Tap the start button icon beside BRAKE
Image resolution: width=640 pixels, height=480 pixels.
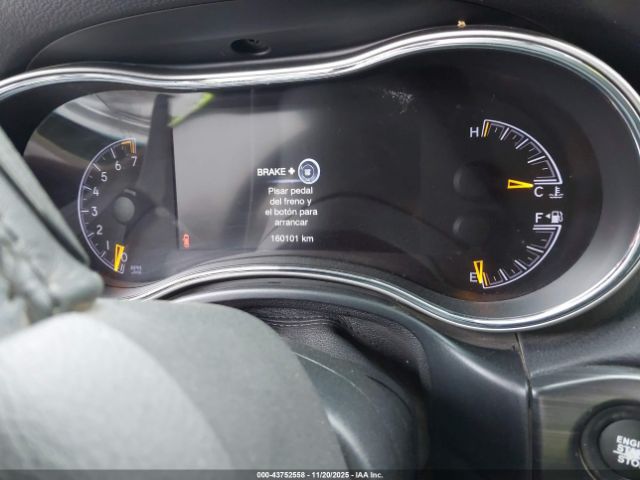[x=307, y=170]
